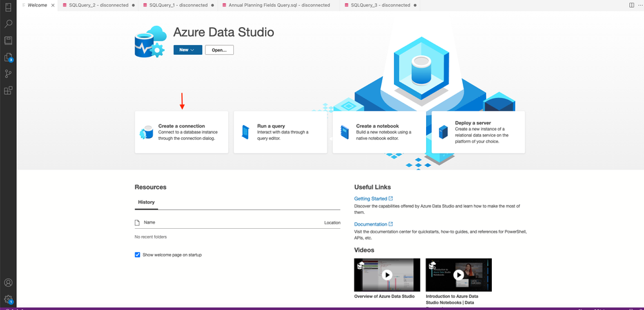
Task: Open the editor more actions ellipsis
Action: (641, 5)
